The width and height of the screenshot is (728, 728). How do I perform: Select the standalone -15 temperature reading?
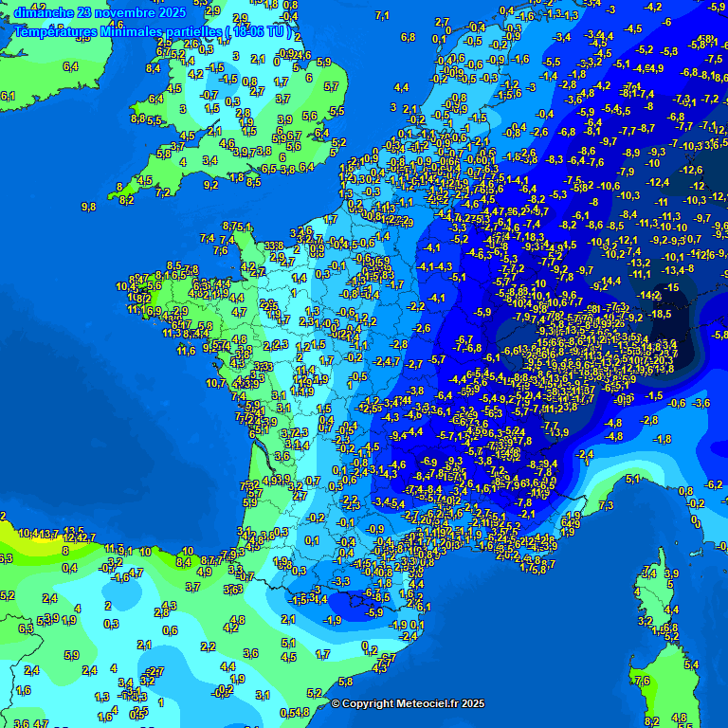[x=671, y=288]
